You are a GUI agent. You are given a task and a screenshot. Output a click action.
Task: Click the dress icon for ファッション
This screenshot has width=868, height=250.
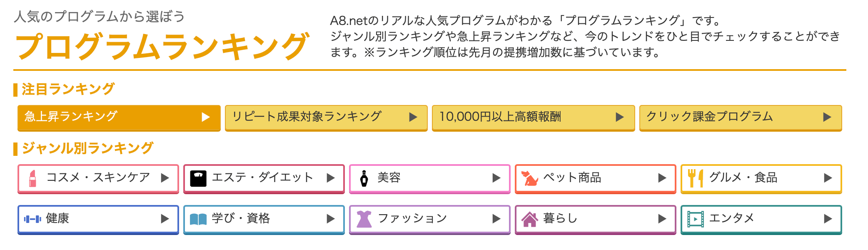coord(364,219)
